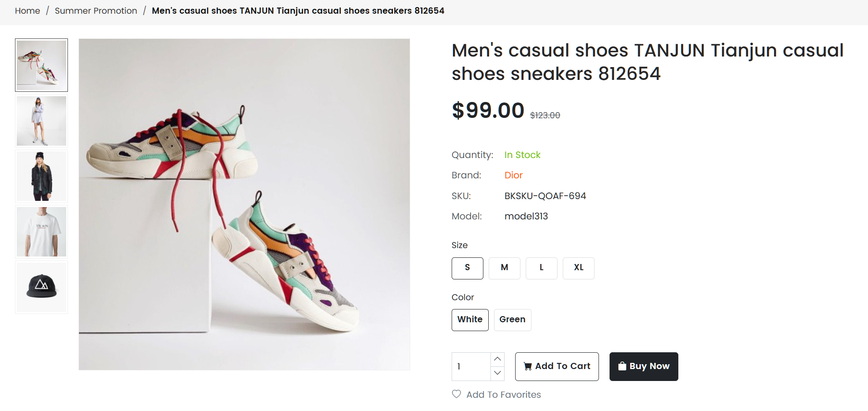Select the black cap thumbnail
The height and width of the screenshot is (411, 868).
coord(41,287)
